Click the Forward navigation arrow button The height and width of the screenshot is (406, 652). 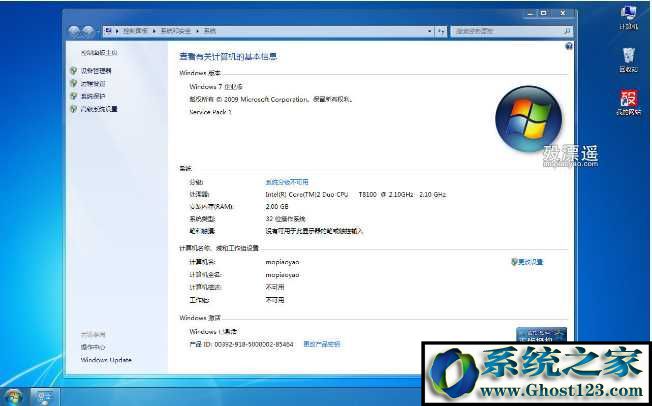click(88, 31)
